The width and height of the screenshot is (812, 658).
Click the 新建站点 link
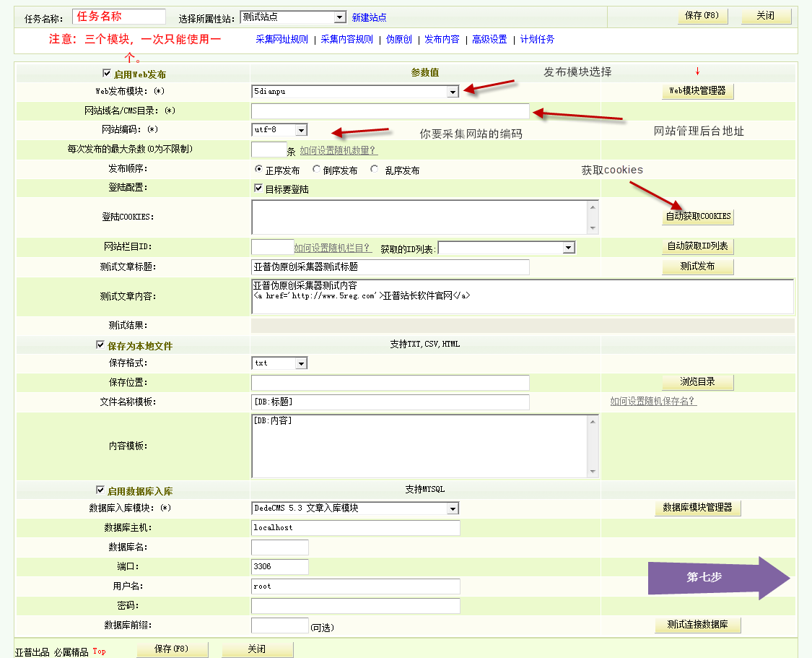[x=369, y=17]
